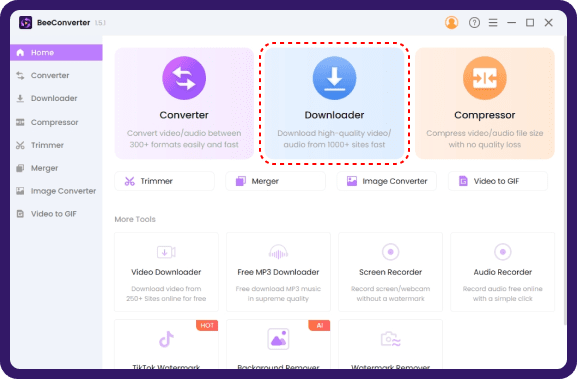Click the More Tools section label
The image size is (577, 379).
(x=135, y=219)
